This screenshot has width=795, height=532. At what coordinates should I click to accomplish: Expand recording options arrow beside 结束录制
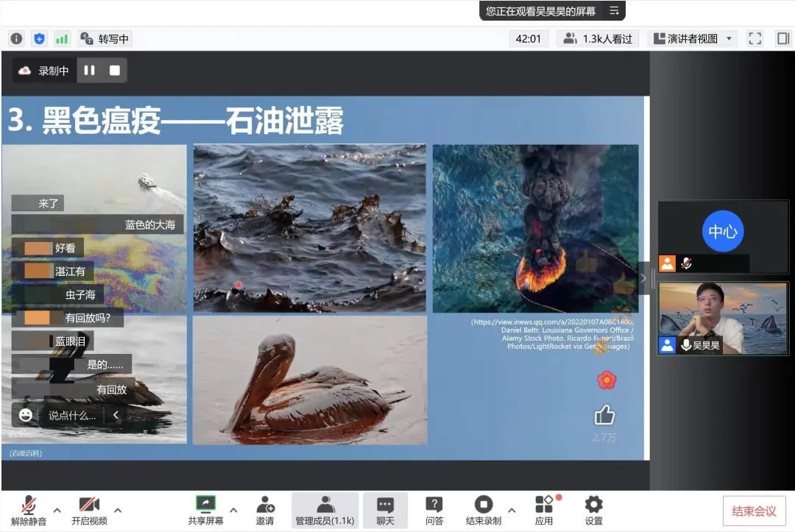(512, 510)
